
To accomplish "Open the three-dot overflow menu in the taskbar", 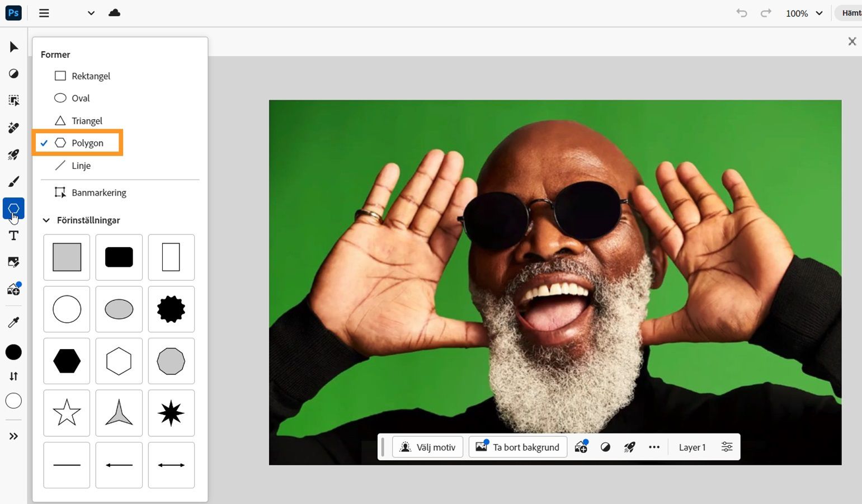I will [654, 447].
